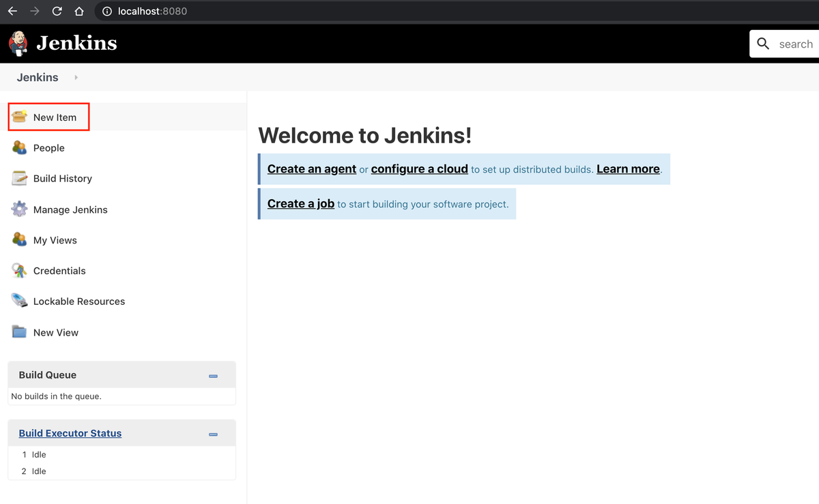
Task: Click the Learn more link
Action: click(x=628, y=169)
